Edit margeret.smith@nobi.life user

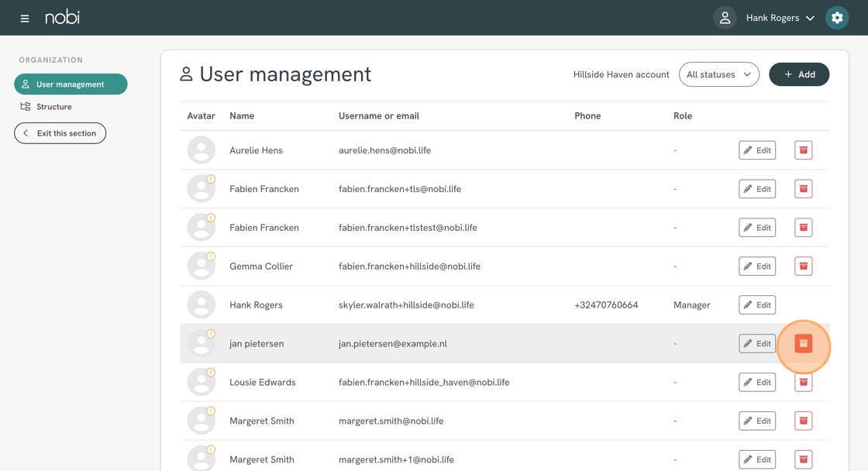[x=757, y=421]
